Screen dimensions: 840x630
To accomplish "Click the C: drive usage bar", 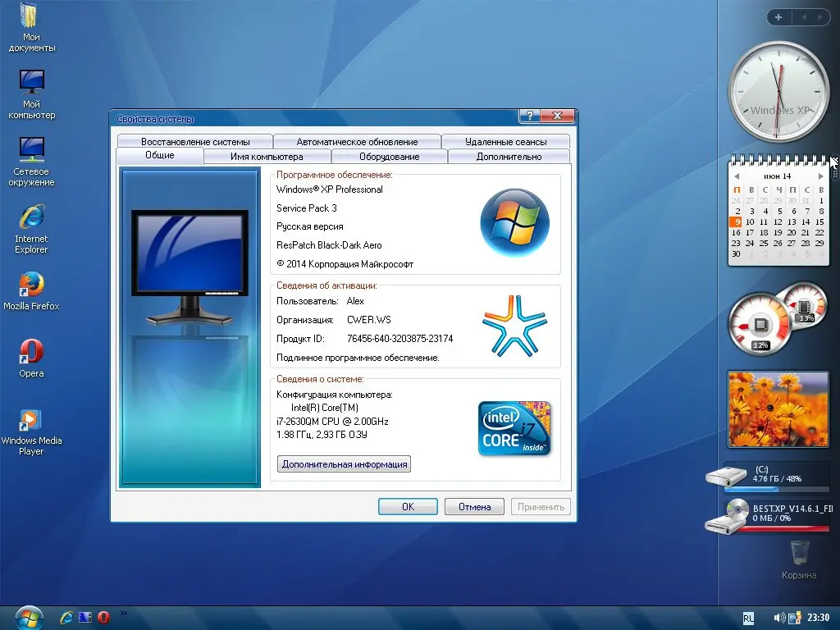I will point(777,489).
